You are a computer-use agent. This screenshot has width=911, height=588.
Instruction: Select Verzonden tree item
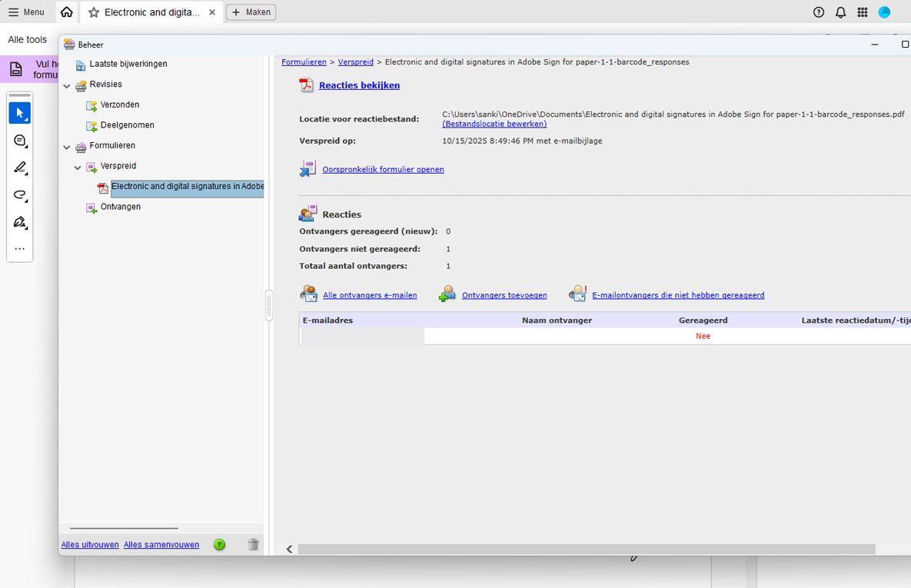pos(120,105)
